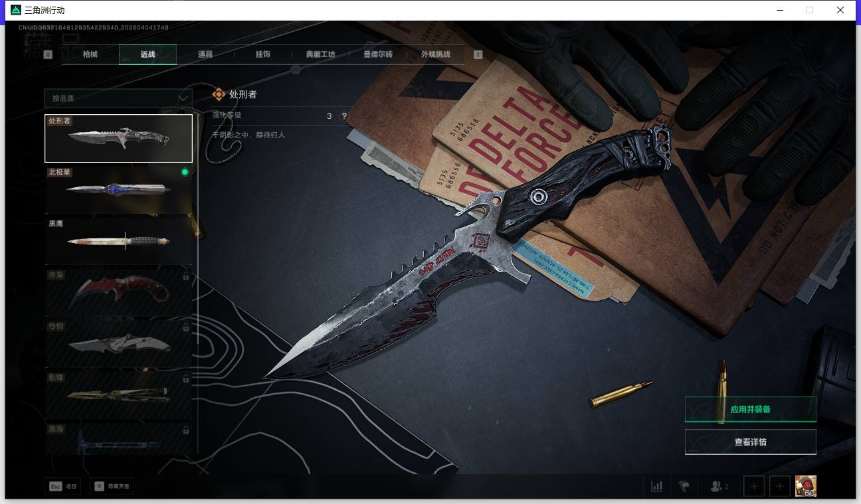
Task: Click the lock icon on 怜悯
Action: tap(185, 327)
